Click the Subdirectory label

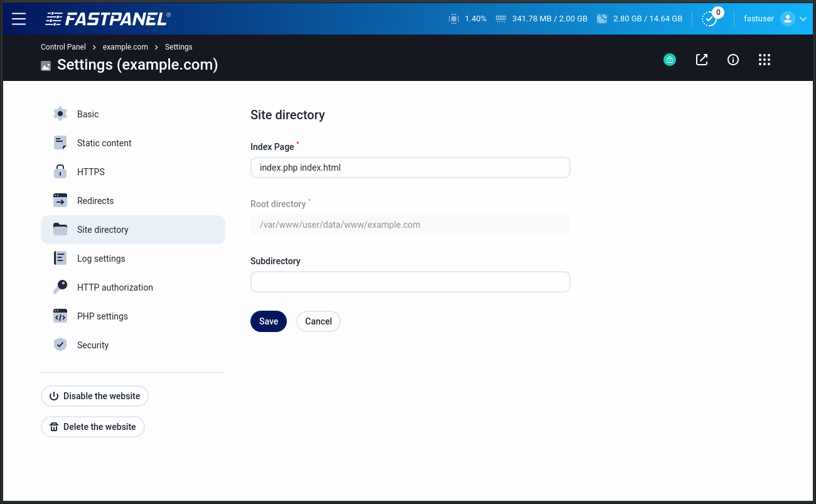(276, 261)
